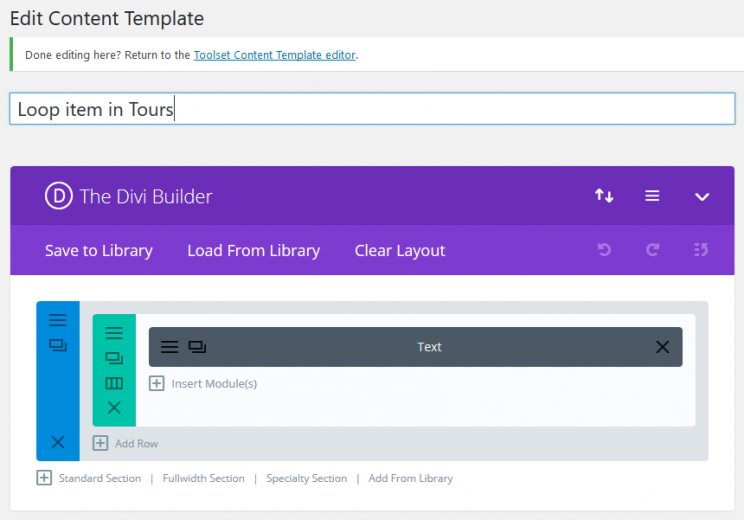
Task: Open the Divi Builder settings hamburger icon
Action: [652, 195]
